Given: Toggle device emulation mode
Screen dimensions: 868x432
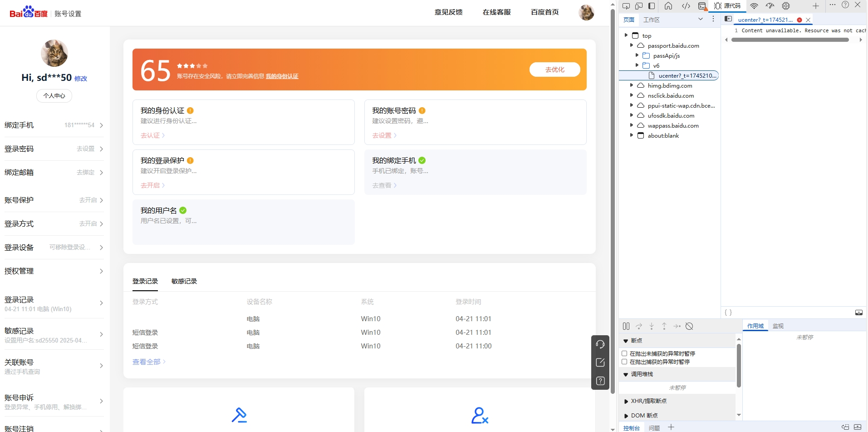Looking at the screenshot, I should (639, 6).
